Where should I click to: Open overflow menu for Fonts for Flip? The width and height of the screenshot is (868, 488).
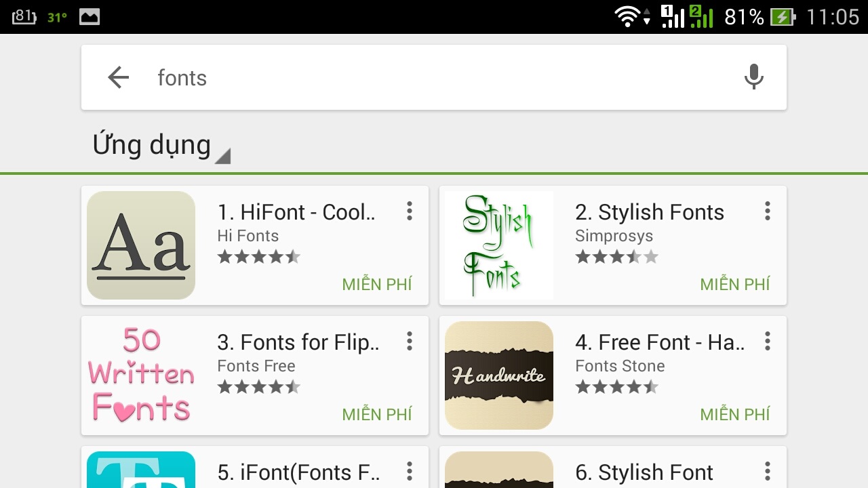click(410, 341)
